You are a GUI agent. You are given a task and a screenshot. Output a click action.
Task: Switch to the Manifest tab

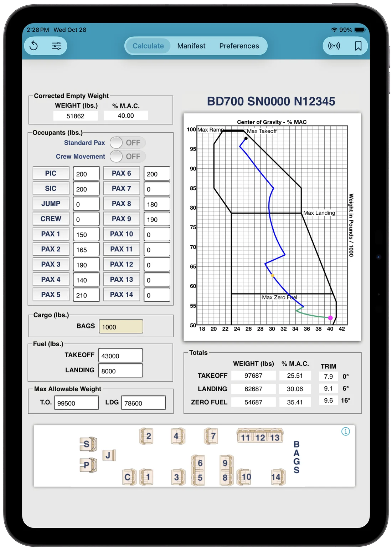tap(191, 46)
